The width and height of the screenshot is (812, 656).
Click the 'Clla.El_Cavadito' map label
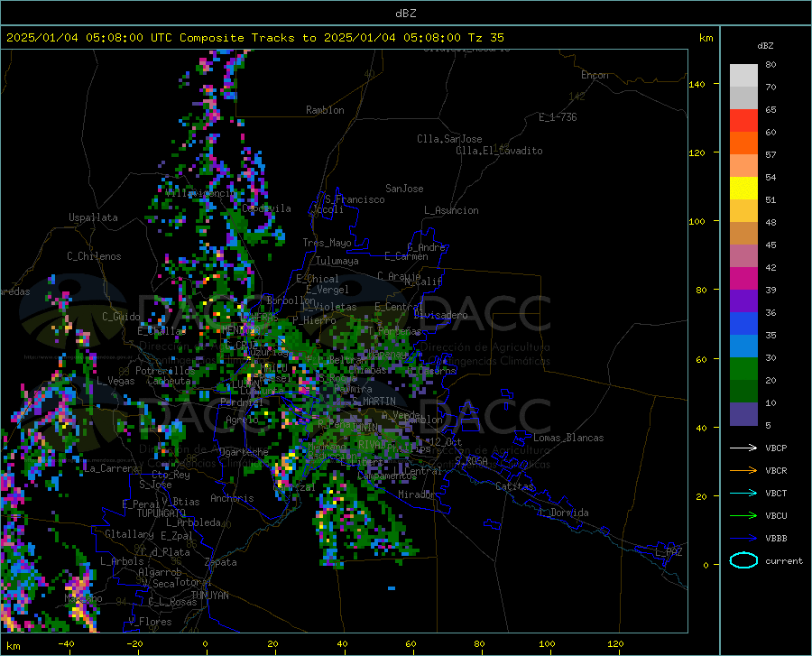tap(499, 151)
